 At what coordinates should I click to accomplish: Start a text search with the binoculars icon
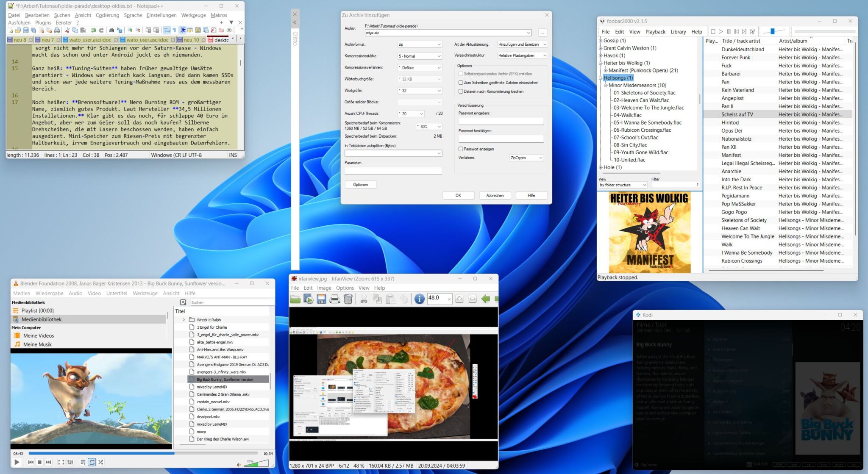[x=111, y=30]
